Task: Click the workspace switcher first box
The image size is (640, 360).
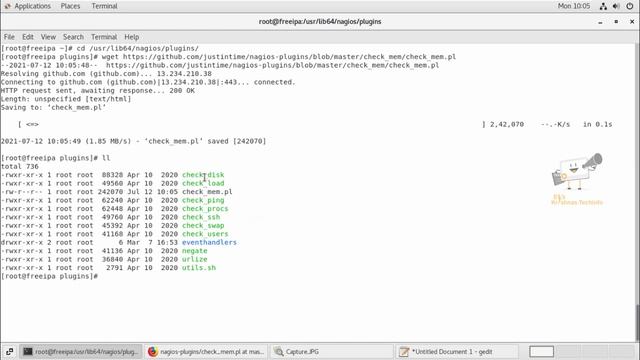Action: click(x=541, y=351)
